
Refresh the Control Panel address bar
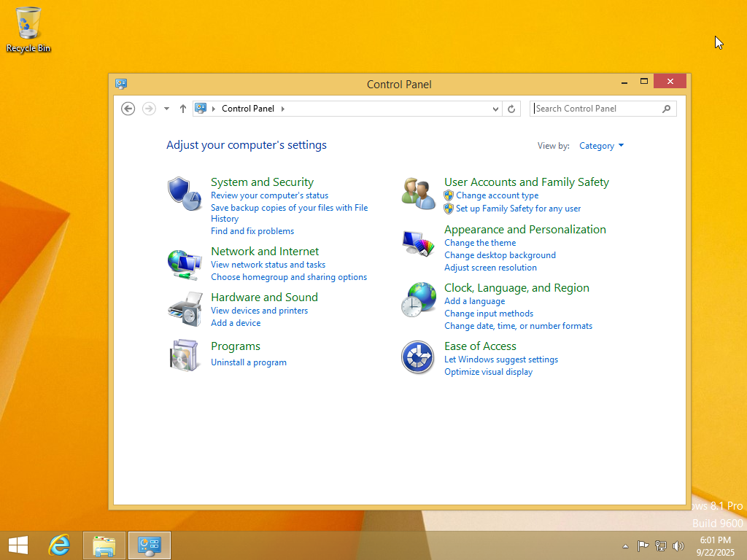(511, 109)
